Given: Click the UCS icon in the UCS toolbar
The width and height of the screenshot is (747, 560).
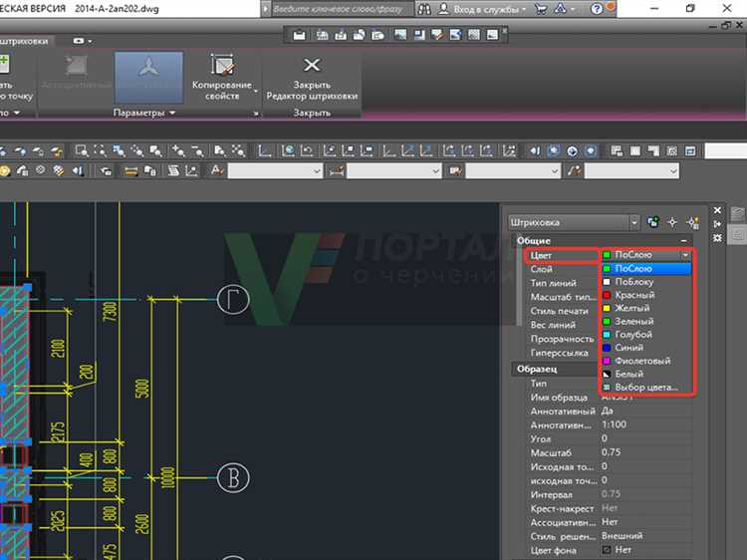Looking at the screenshot, I should coord(264,151).
